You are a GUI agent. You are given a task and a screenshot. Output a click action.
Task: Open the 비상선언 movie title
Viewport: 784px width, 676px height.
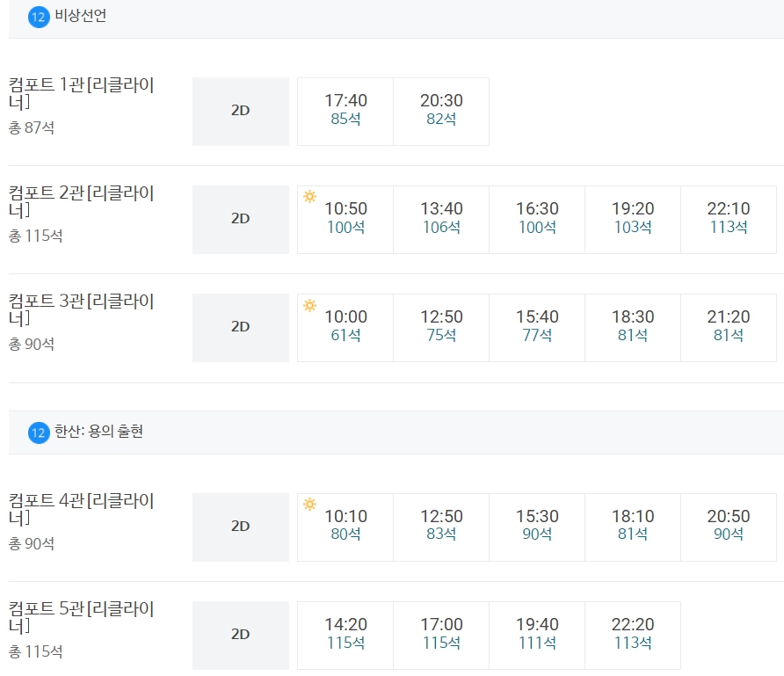point(80,14)
